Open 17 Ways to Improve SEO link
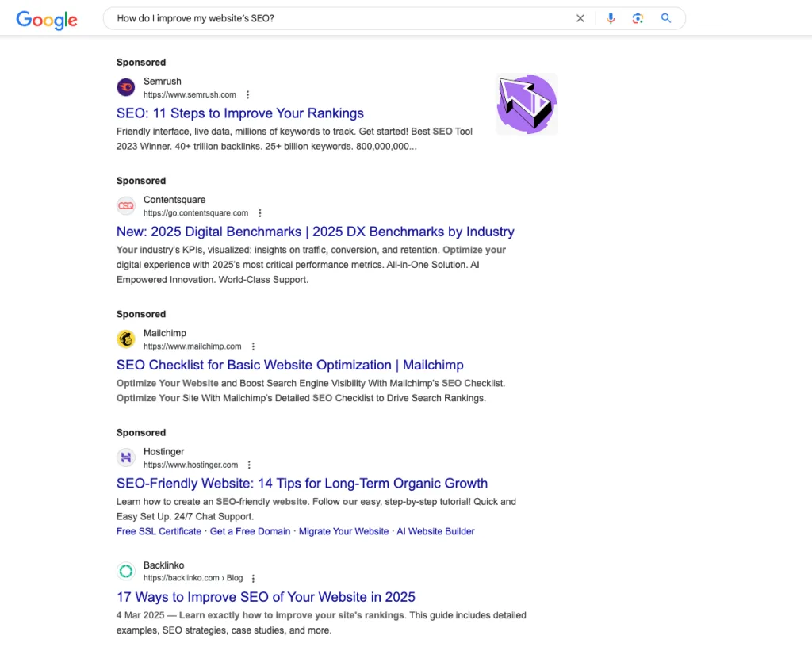Image resolution: width=812 pixels, height=647 pixels. pyautogui.click(x=266, y=597)
